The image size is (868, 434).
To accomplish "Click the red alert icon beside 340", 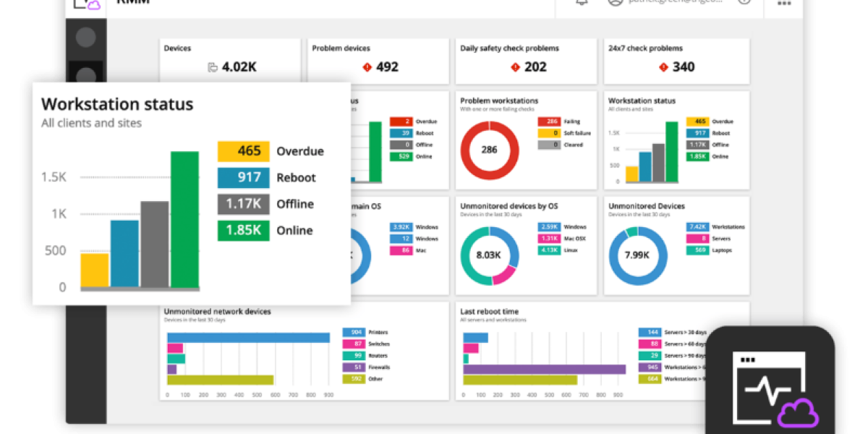I will pos(663,67).
